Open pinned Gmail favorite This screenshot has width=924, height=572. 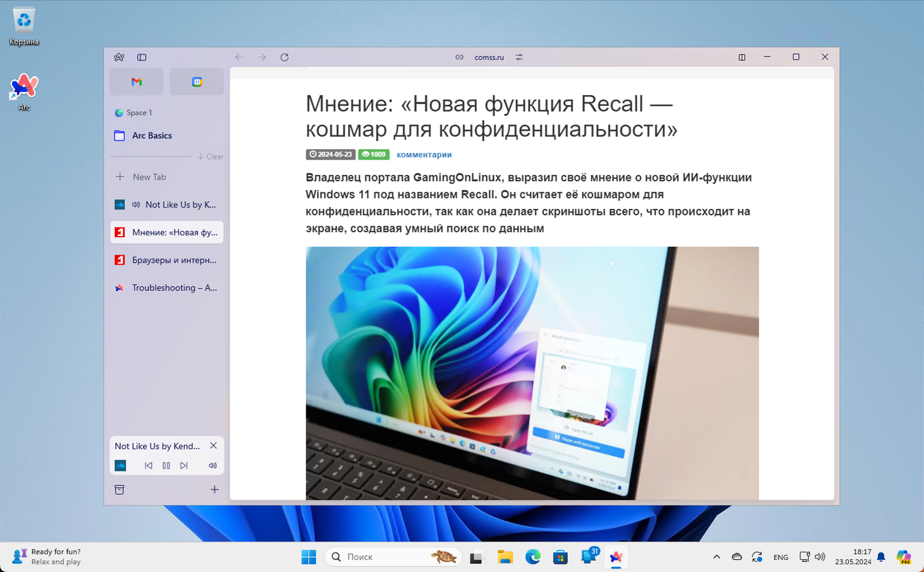pyautogui.click(x=137, y=82)
